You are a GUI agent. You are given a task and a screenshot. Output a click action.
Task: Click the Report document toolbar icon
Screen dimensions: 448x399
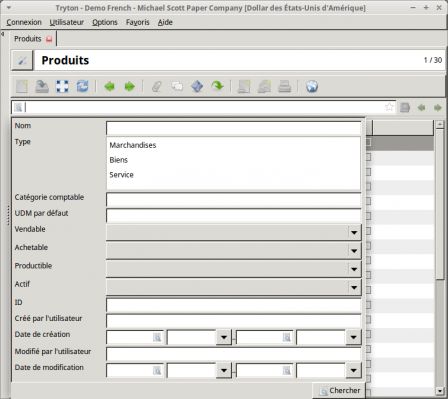coord(244,87)
